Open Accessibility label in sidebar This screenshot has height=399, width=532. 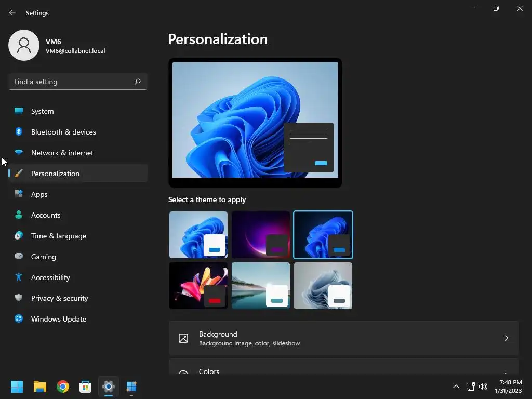[x=50, y=277]
